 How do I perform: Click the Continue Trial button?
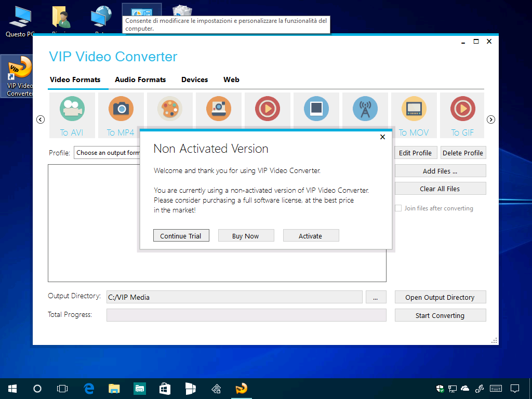coord(181,235)
